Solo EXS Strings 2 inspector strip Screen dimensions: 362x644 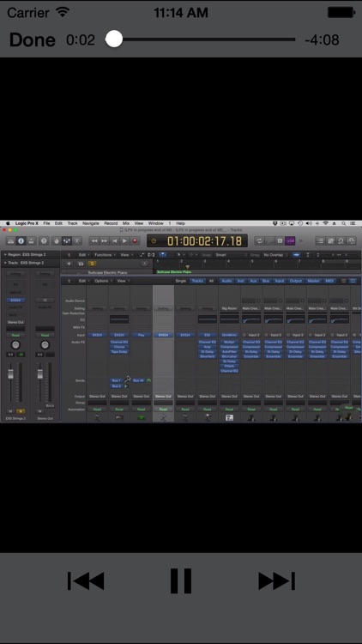pyautogui.click(x=20, y=411)
